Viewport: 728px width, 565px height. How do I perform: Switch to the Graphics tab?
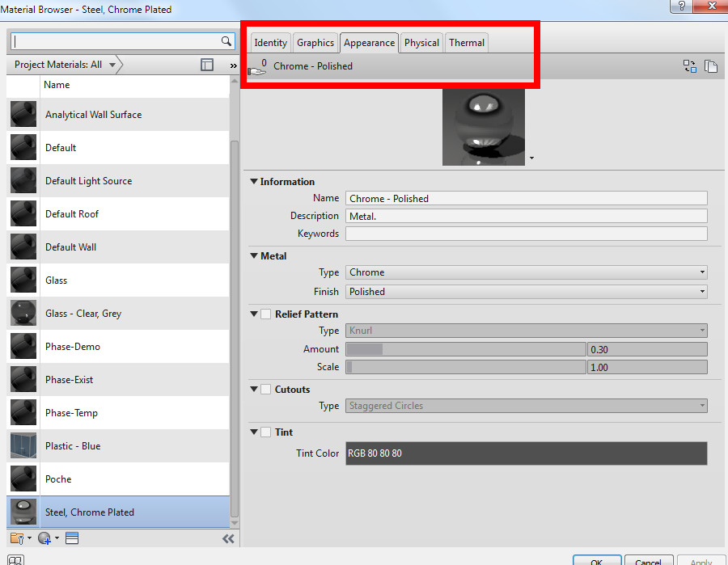315,43
